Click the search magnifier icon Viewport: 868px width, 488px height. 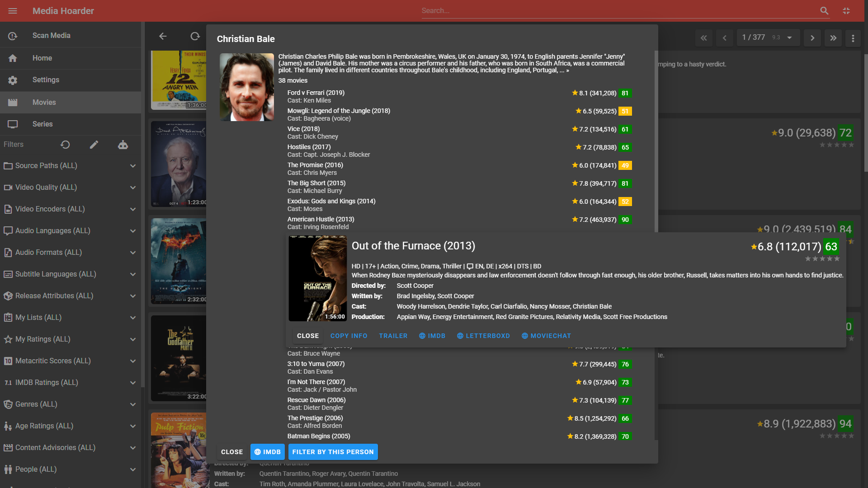click(824, 11)
